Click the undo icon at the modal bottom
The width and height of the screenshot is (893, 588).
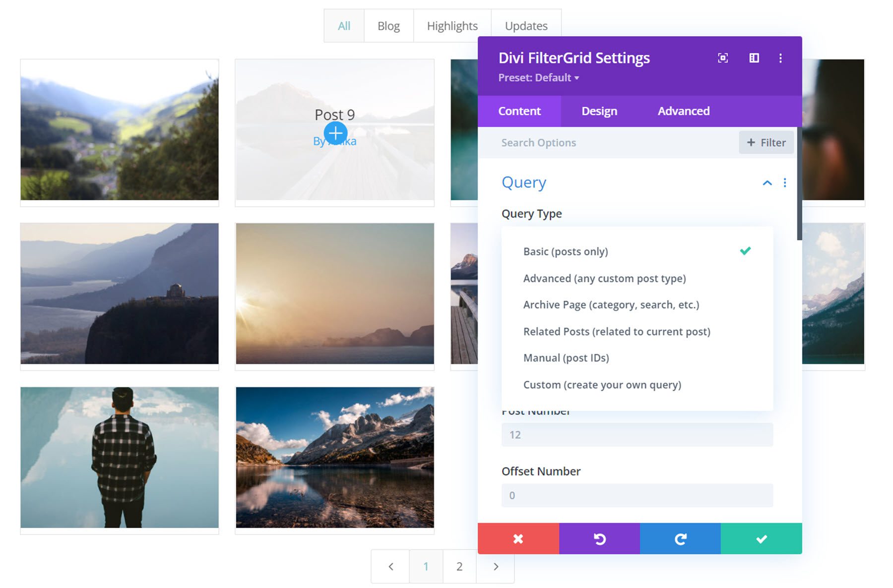(599, 538)
